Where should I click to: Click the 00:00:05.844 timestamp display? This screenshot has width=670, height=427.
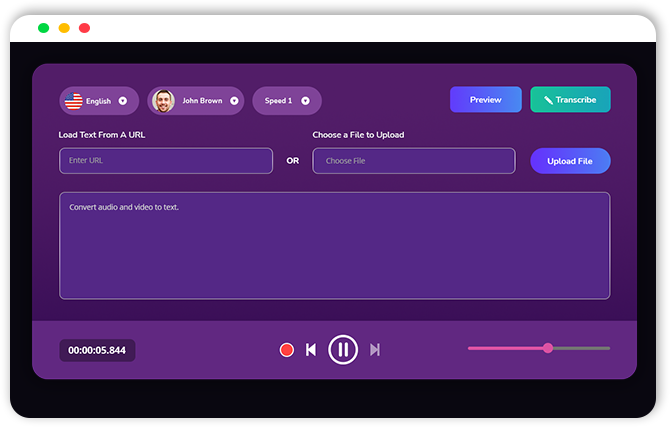coord(97,350)
